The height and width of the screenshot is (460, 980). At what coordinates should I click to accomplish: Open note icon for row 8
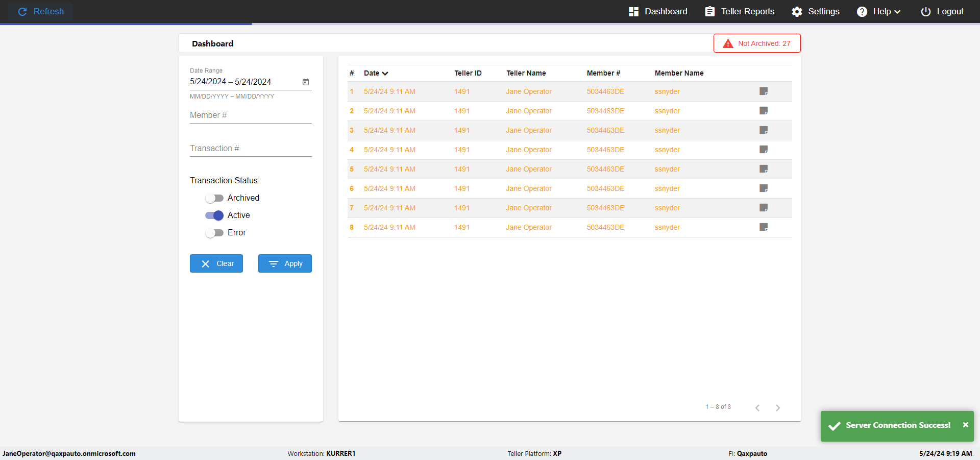pos(764,227)
